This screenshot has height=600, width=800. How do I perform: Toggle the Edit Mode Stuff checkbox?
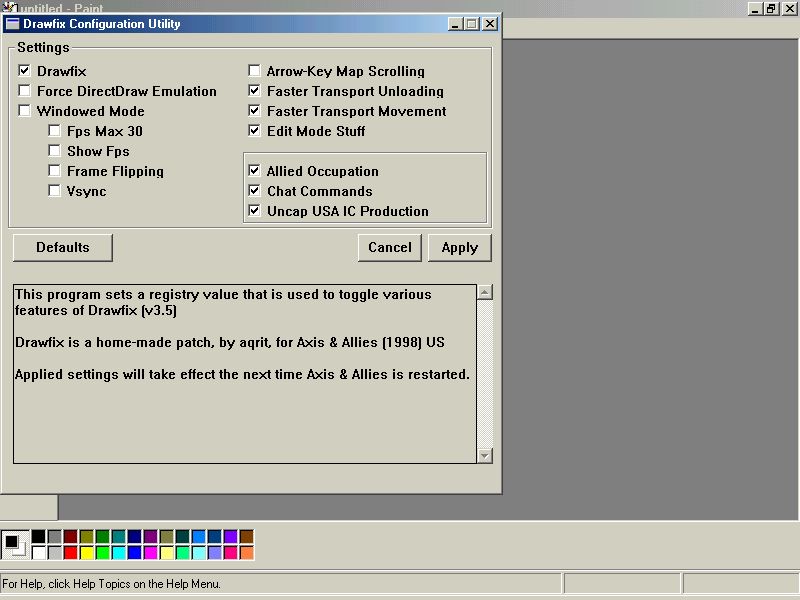(254, 131)
